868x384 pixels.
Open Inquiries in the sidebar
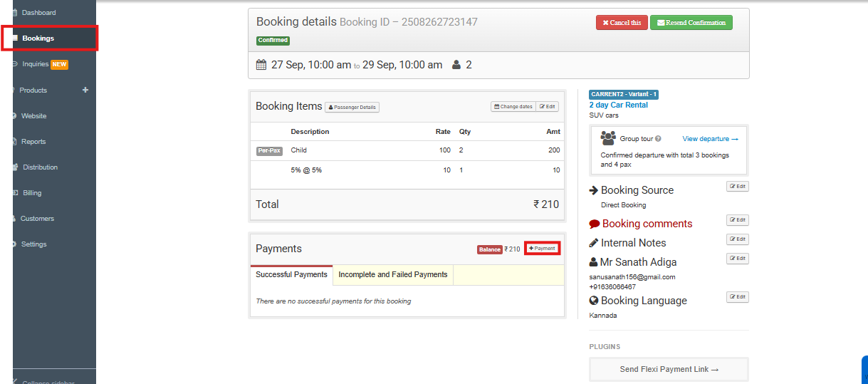tap(36, 64)
